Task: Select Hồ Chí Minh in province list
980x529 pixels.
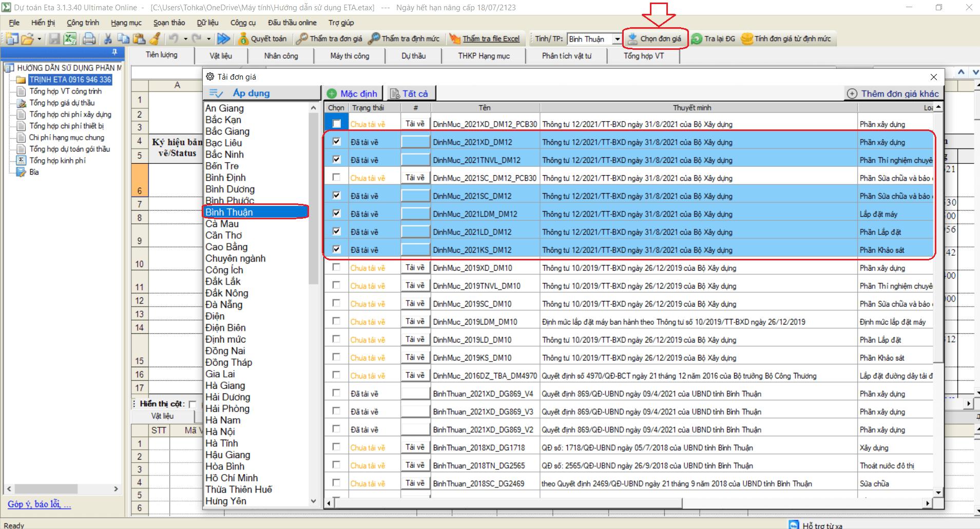Action: point(232,478)
